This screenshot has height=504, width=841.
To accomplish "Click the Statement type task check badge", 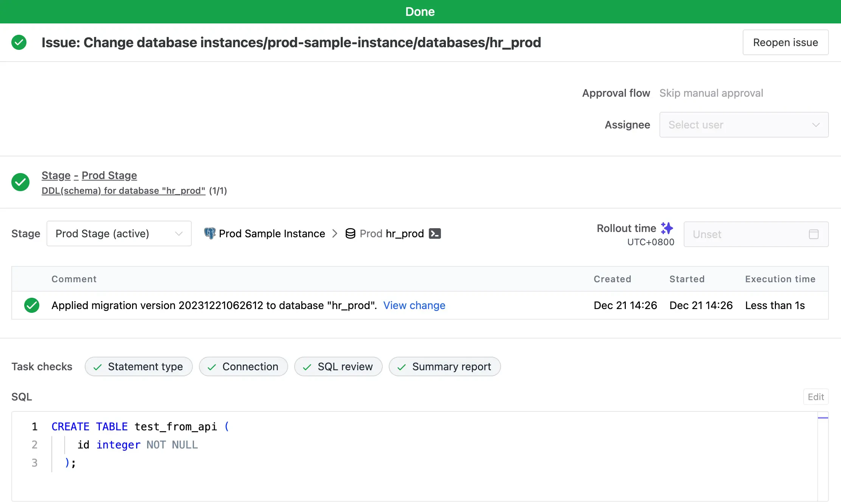I will tap(138, 366).
